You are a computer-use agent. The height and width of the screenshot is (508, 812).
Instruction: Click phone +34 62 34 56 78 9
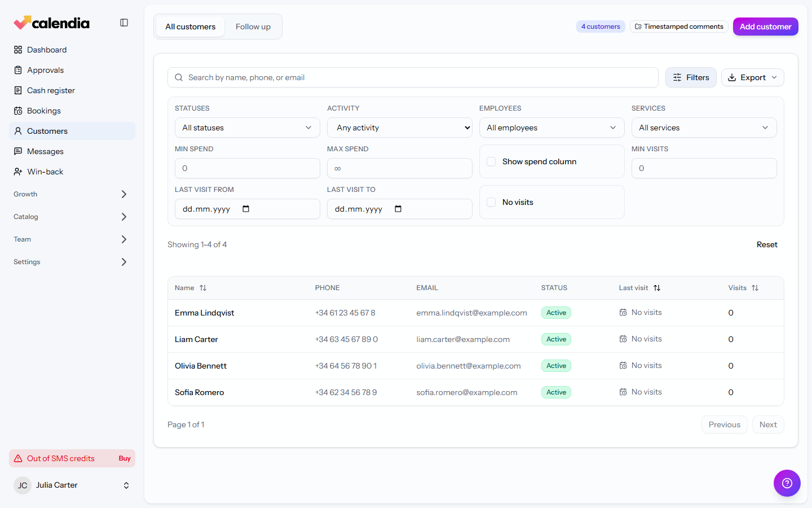point(346,392)
